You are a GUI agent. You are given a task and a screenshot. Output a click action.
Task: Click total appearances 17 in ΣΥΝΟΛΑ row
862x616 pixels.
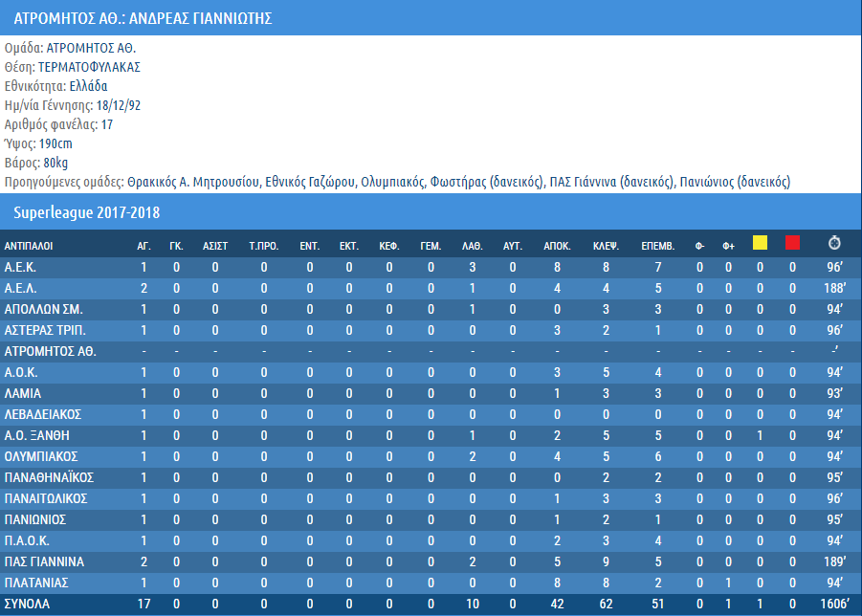(x=144, y=604)
